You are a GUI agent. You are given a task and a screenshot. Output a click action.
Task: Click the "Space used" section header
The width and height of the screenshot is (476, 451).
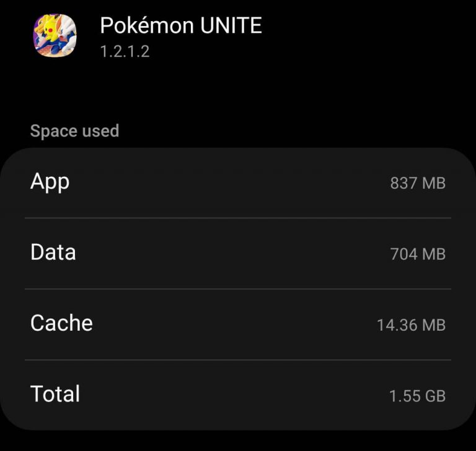point(74,132)
